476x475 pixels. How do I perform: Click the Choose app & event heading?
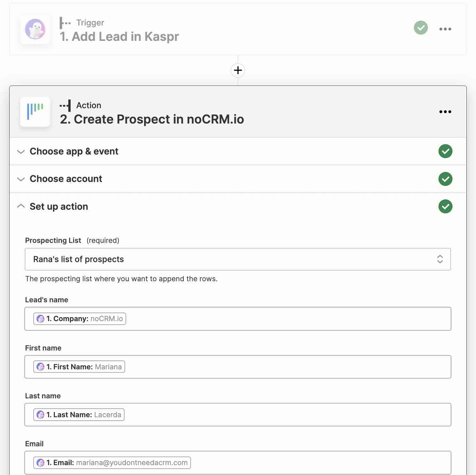click(x=74, y=151)
